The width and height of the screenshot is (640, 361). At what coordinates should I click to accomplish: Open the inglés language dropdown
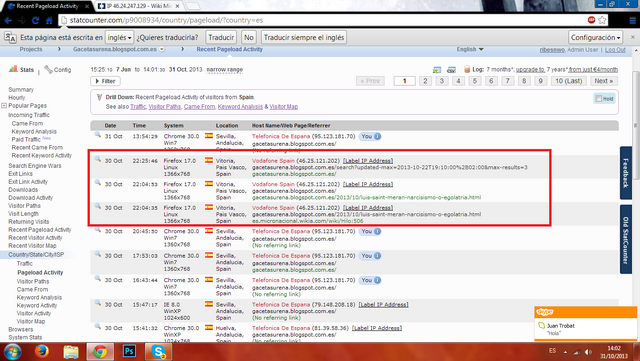point(119,38)
